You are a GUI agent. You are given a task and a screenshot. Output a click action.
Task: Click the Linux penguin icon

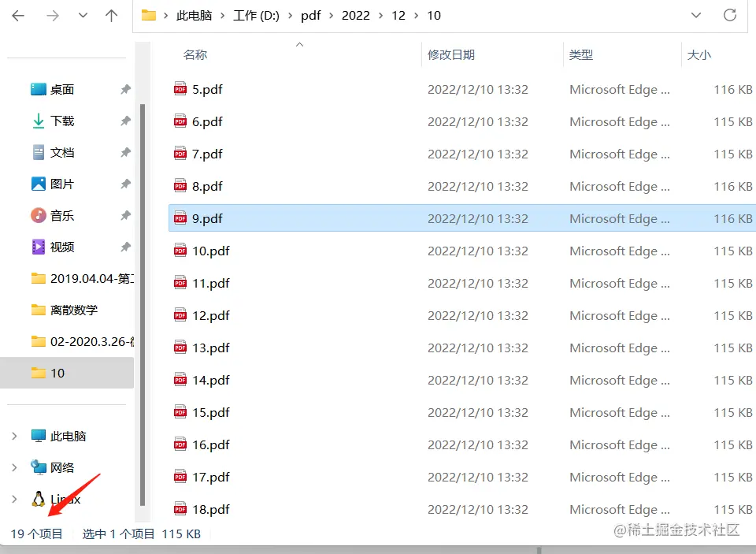pos(38,499)
